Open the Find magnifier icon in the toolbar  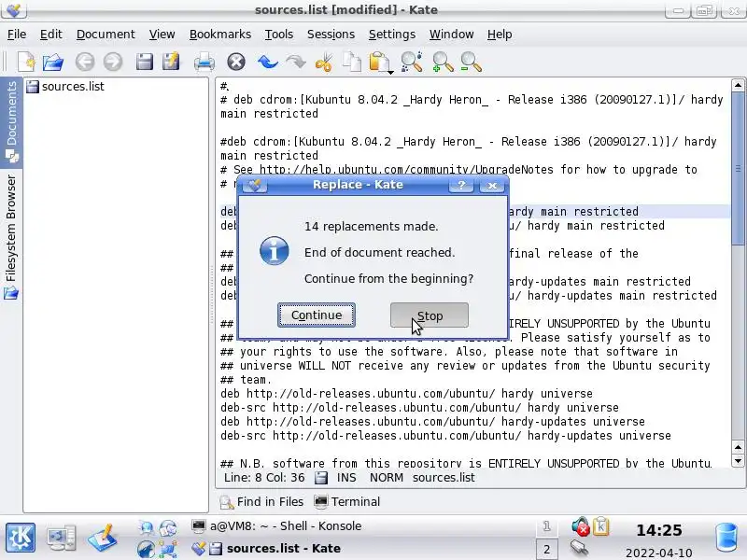tap(412, 62)
